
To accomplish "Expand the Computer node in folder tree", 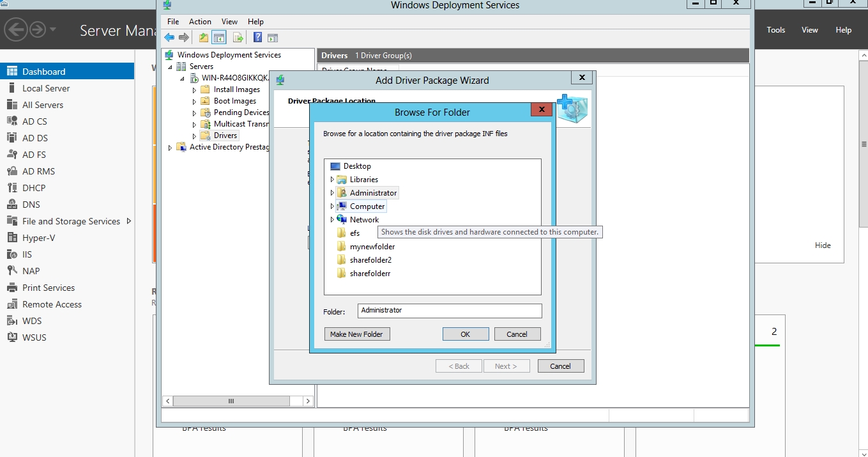I will pyautogui.click(x=332, y=206).
